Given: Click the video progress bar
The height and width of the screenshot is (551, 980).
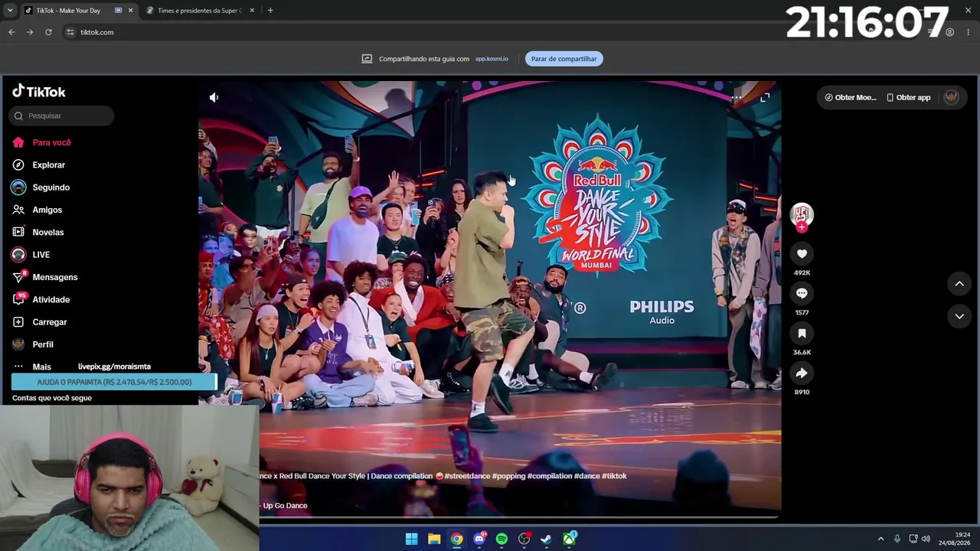Looking at the screenshot, I should coord(520,517).
